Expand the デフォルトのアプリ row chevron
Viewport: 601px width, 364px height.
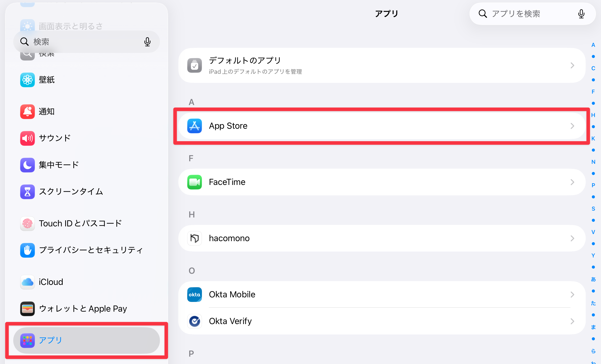click(572, 65)
